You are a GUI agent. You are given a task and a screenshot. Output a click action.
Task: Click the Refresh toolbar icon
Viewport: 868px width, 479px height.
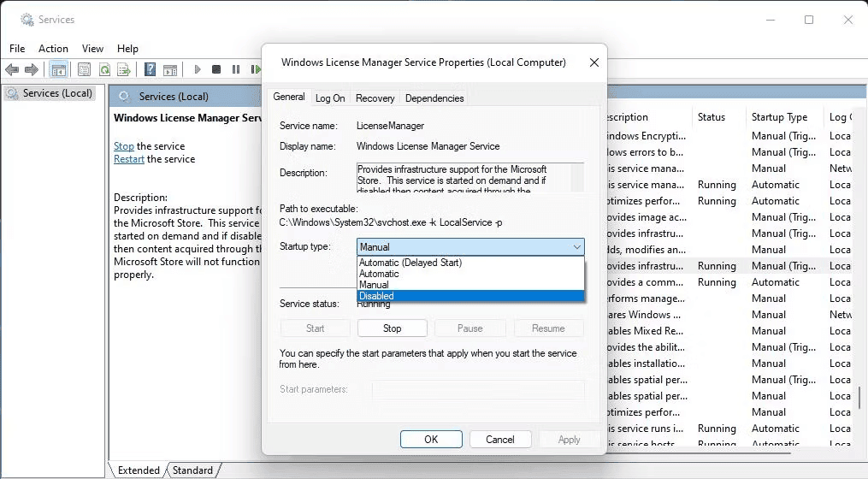click(104, 69)
